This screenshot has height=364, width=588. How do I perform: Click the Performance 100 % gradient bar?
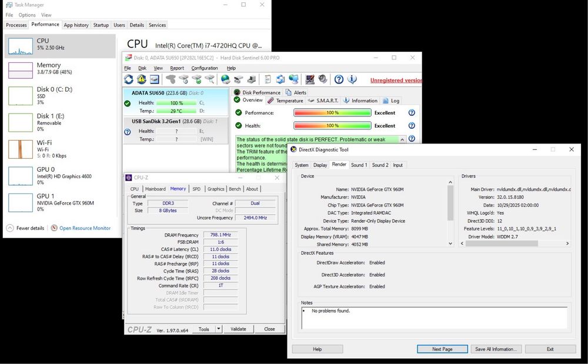pos(332,112)
